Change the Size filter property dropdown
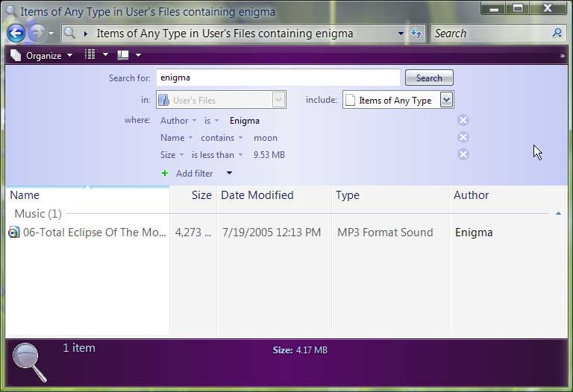The width and height of the screenshot is (573, 392). point(172,155)
